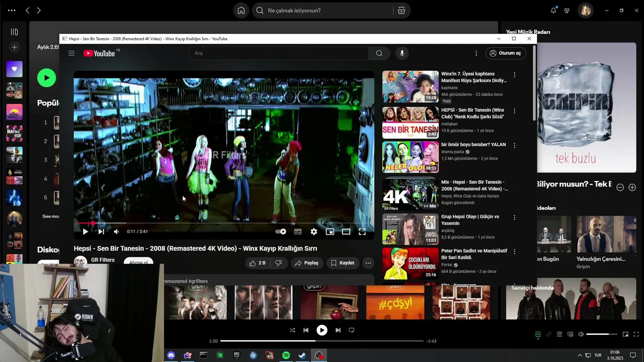Click green play button on Spotify artist page

point(47,78)
